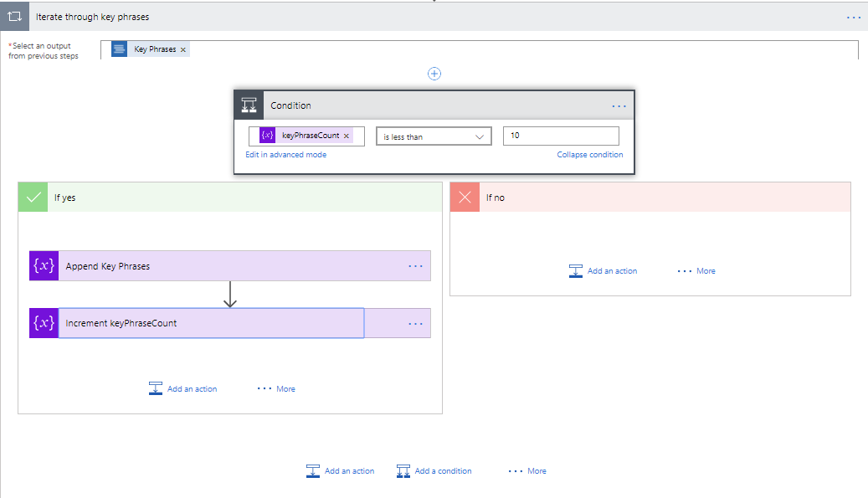Expand More options in If yes branch

click(x=276, y=389)
